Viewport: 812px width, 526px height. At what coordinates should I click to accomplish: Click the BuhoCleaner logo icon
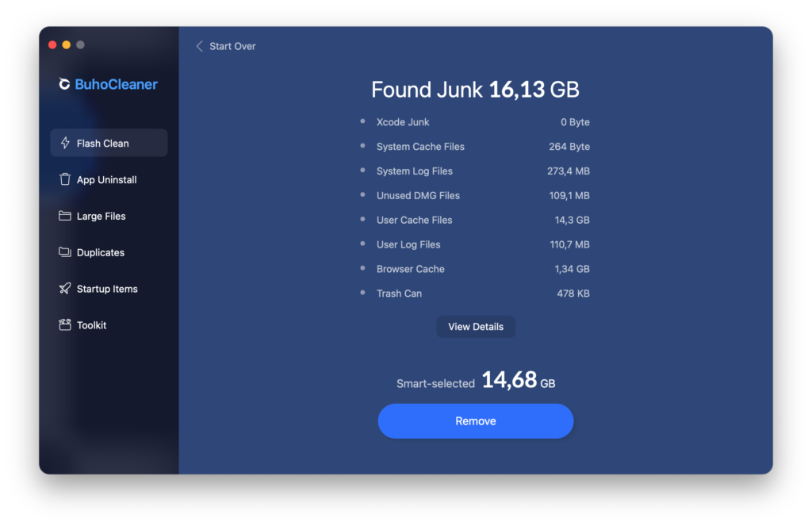(64, 84)
